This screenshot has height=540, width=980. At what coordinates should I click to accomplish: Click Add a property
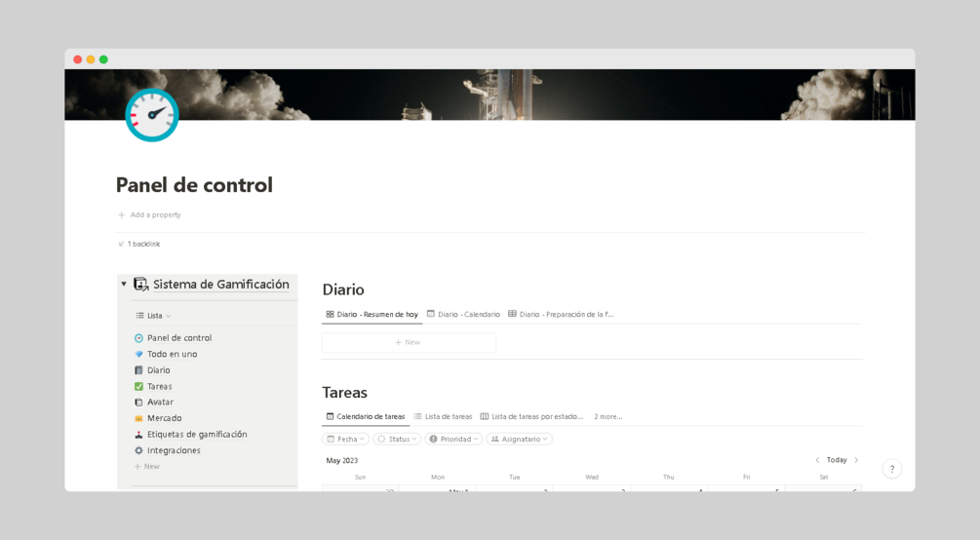149,215
